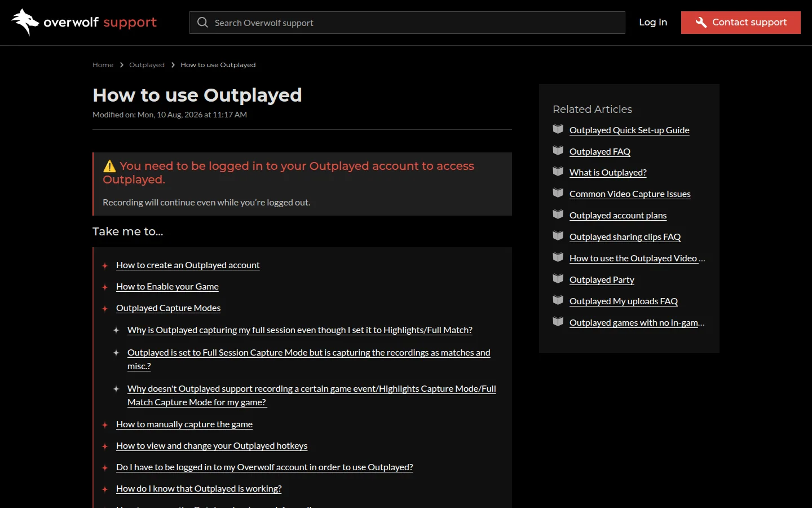The width and height of the screenshot is (812, 508).
Task: Open How to use the Outplayed Video article
Action: pyautogui.click(x=637, y=259)
